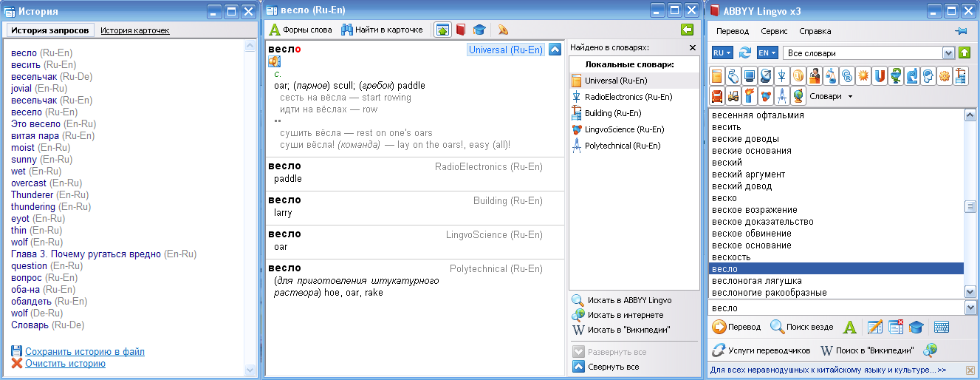This screenshot has width=980, height=380.
Task: Click the globe magnifier internet search icon
Action: click(x=930, y=350)
